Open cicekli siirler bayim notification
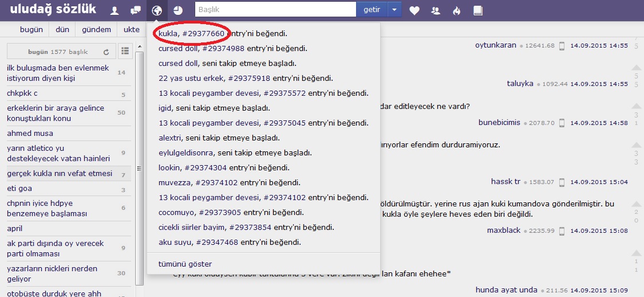The height and width of the screenshot is (297, 644). point(246,228)
